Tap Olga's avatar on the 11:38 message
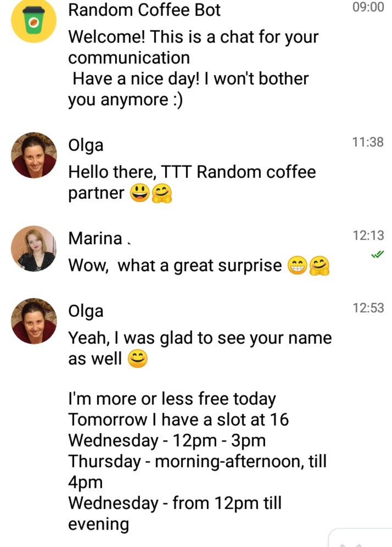Screen dimensions: 392x547 pos(34,155)
